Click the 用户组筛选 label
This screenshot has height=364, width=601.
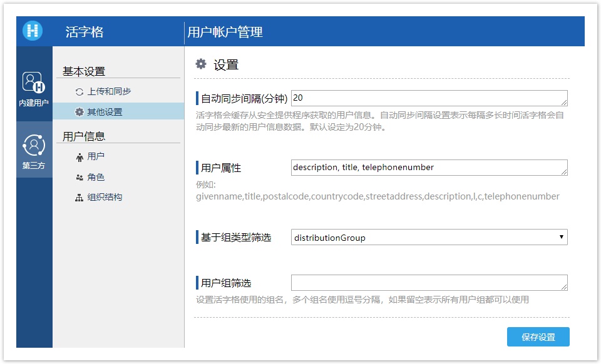[226, 283]
